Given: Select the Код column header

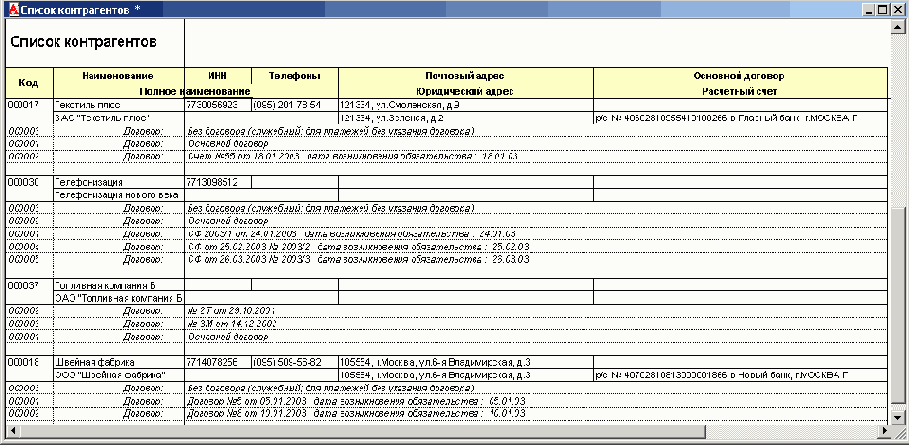Looking at the screenshot, I should [x=28, y=83].
